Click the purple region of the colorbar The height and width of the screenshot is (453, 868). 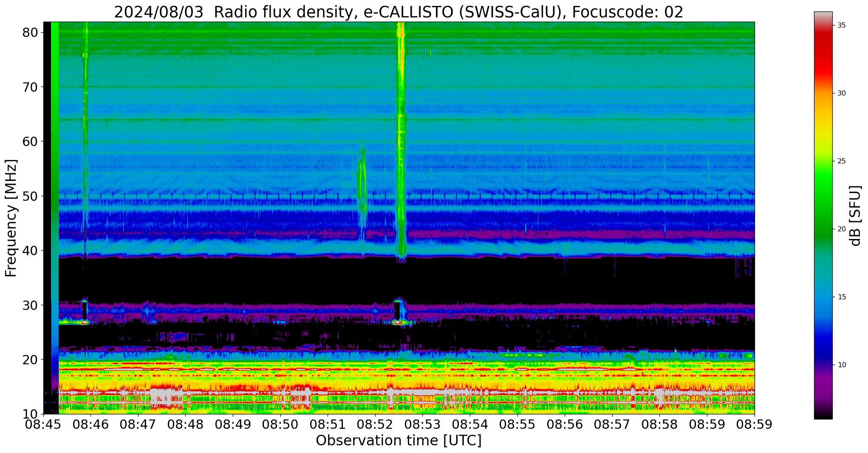[823, 384]
